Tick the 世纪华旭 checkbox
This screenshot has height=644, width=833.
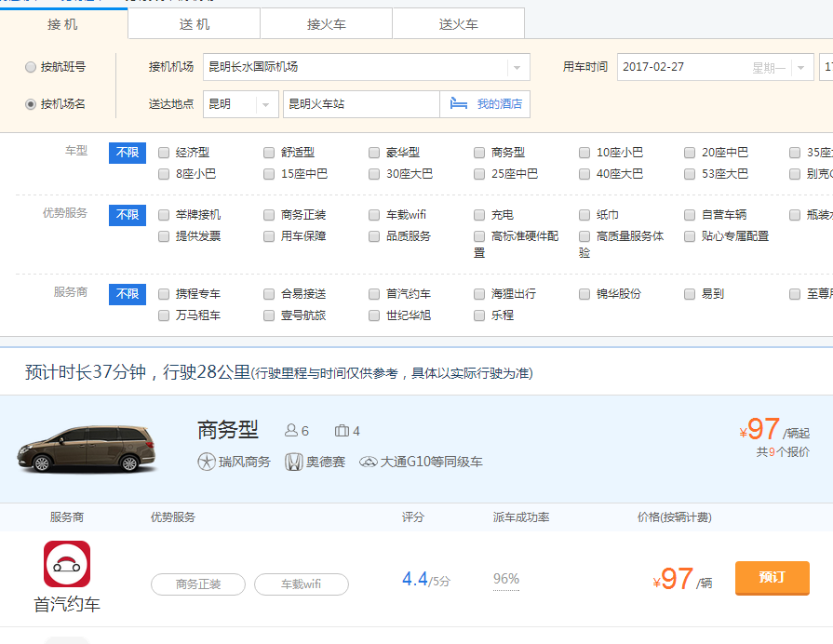(374, 315)
